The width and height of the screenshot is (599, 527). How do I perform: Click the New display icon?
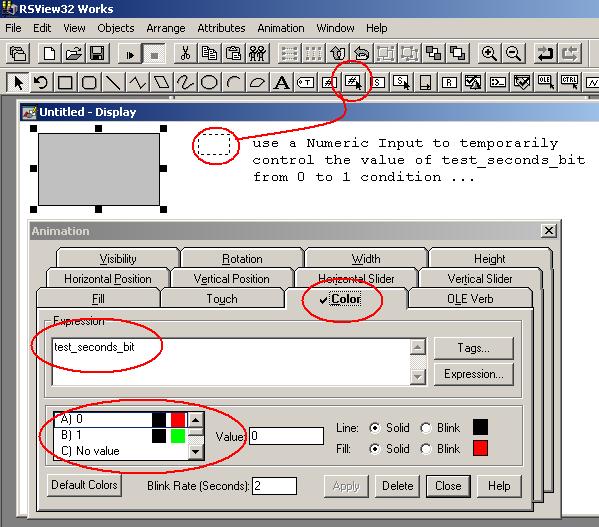pos(49,53)
